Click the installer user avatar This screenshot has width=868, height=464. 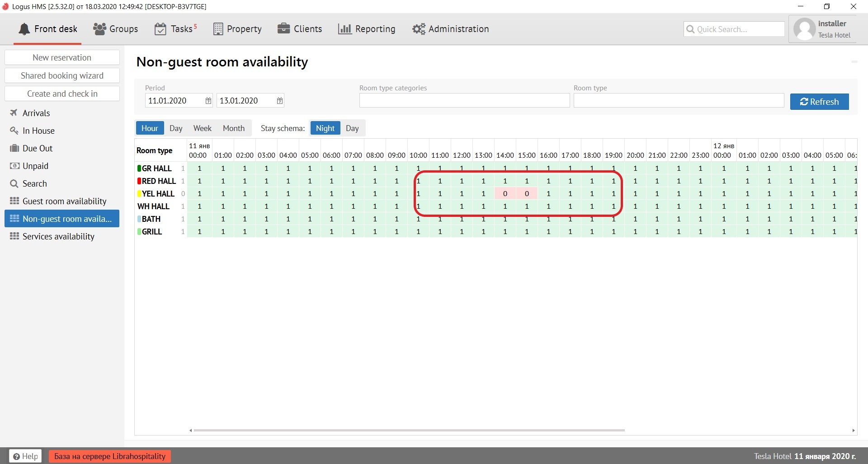coord(805,29)
